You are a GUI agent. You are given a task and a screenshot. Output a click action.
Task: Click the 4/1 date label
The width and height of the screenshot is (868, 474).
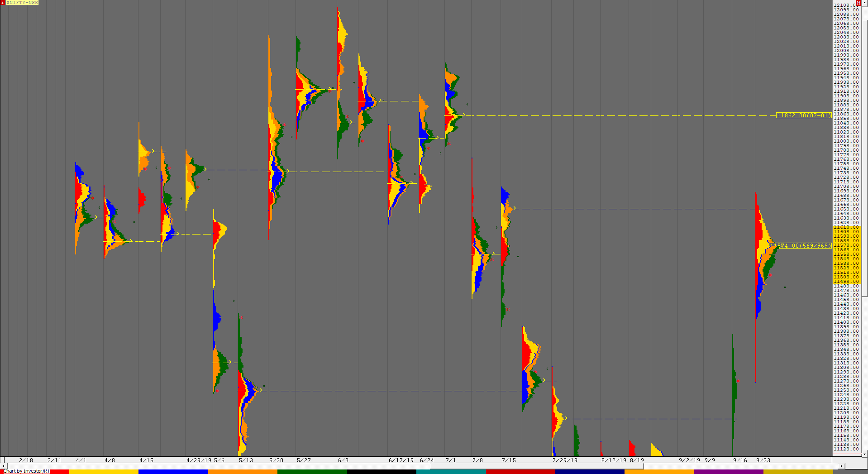click(x=81, y=460)
